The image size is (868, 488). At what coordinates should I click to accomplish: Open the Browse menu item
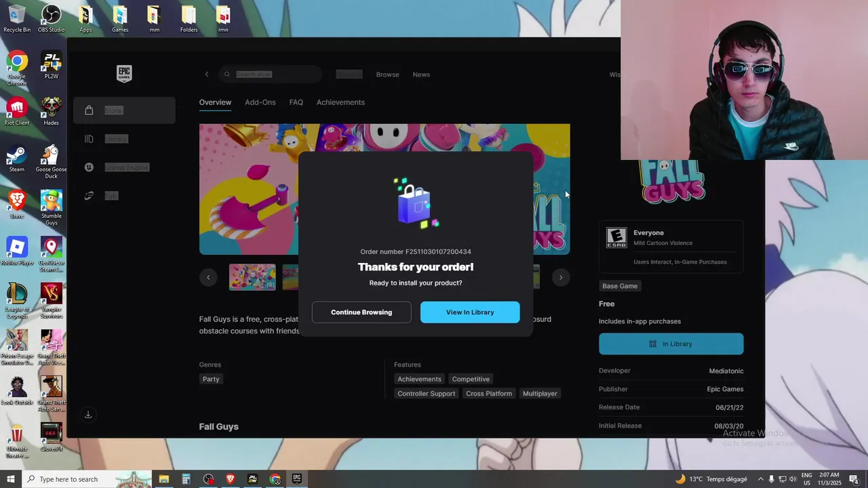click(x=388, y=75)
